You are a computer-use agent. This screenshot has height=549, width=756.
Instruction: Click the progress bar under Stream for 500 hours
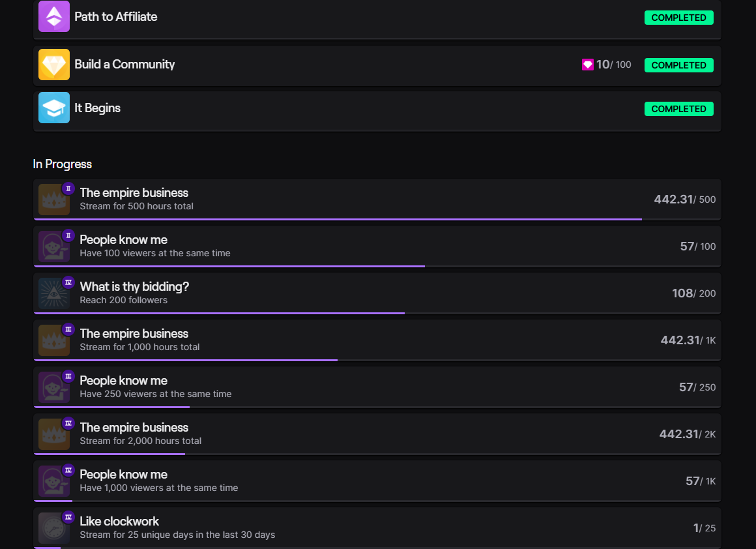click(x=338, y=219)
